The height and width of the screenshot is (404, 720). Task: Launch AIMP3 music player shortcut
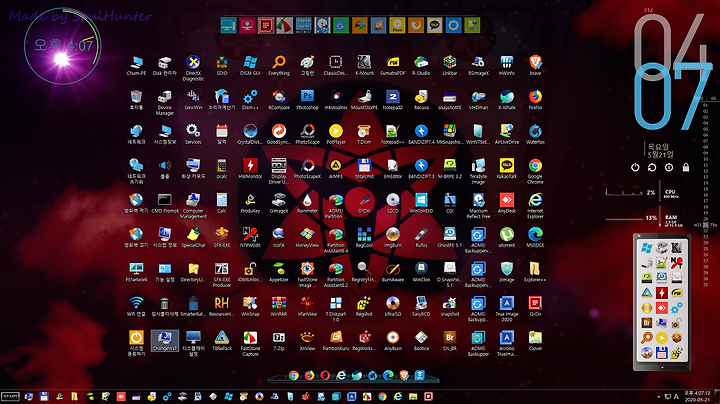click(336, 168)
